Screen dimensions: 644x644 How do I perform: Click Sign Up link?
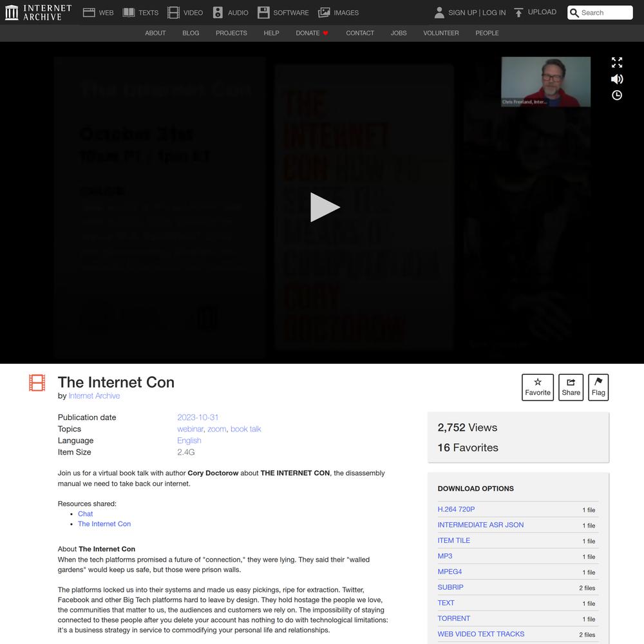pos(462,13)
